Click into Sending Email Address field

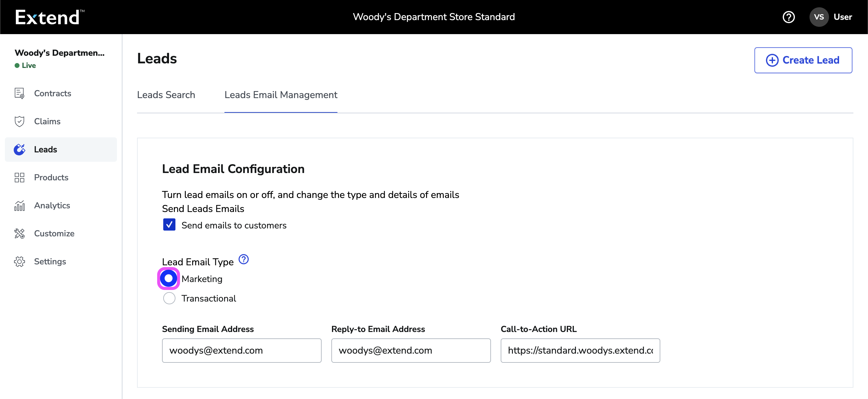pyautogui.click(x=242, y=350)
